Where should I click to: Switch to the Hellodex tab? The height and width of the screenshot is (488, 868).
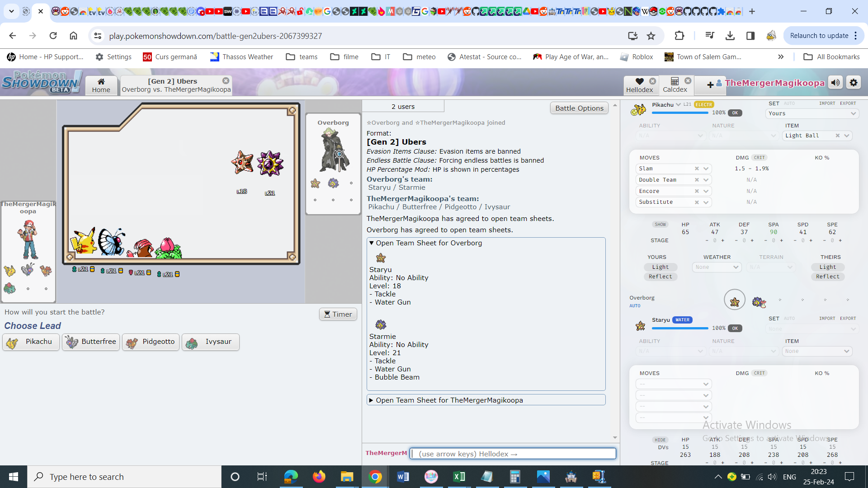[639, 84]
